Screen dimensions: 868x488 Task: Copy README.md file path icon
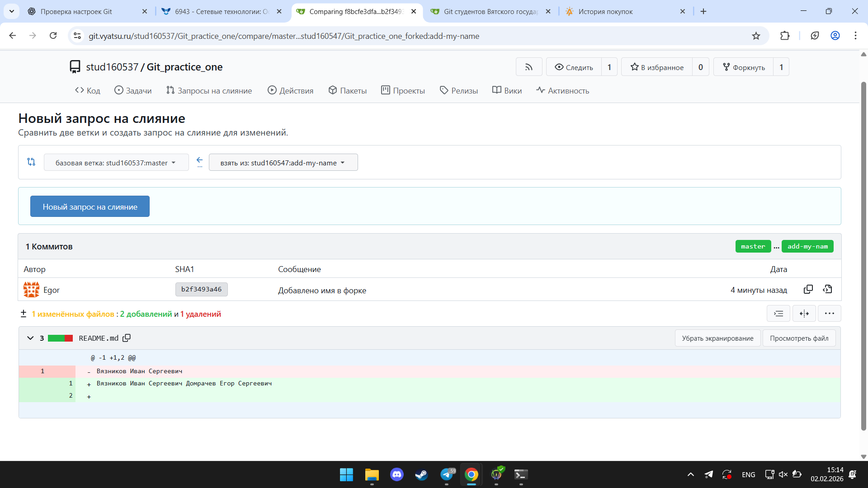pos(127,338)
